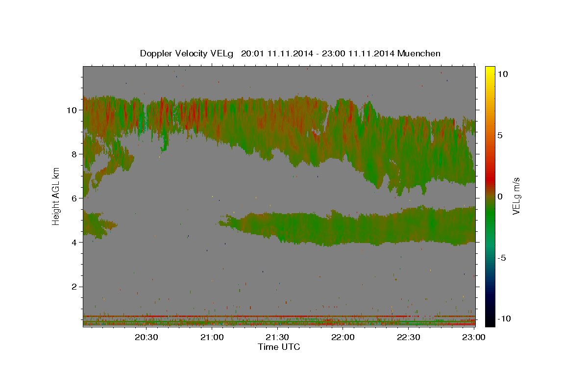The width and height of the screenshot is (588, 392).
Task: Click the plot title 'Doppler Velocity VELg'
Action: coord(188,53)
